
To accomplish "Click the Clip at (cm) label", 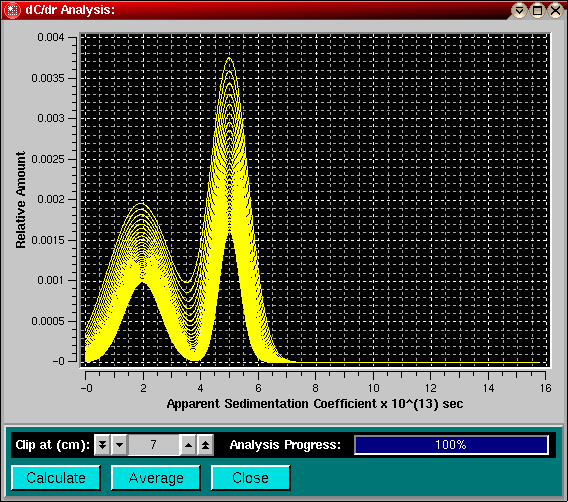I will click(x=53, y=445).
